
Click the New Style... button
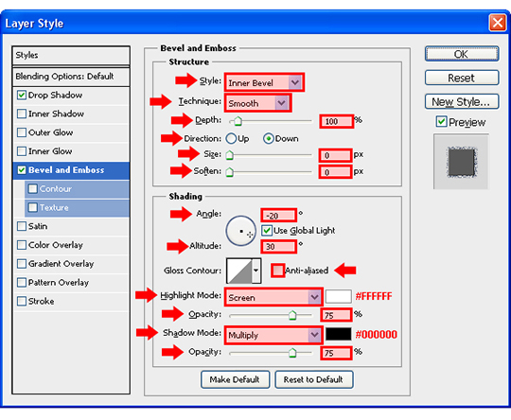click(462, 102)
